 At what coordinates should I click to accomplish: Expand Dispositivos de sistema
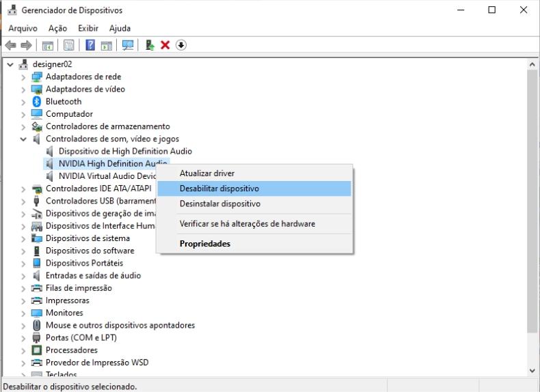tap(23, 238)
